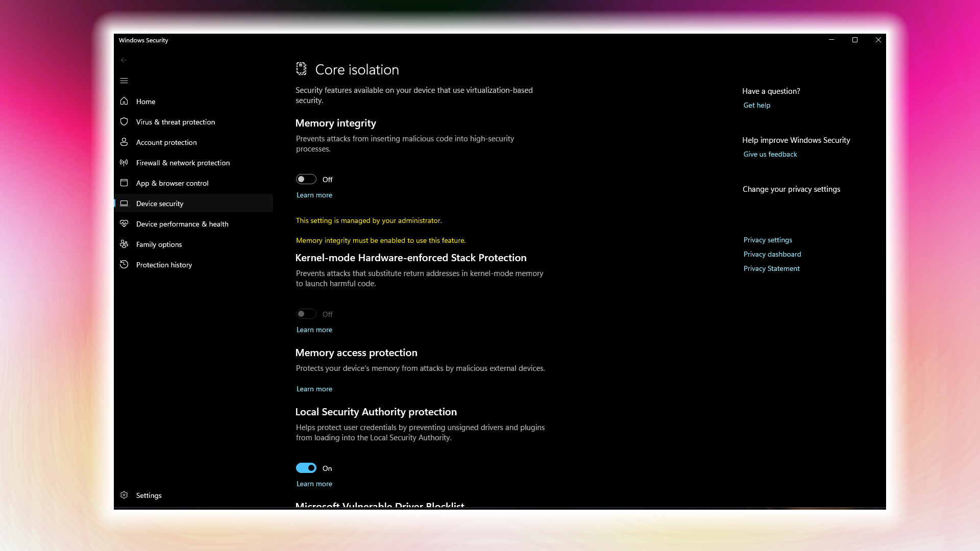Click Learn more under Memory integrity
This screenshot has height=551, width=980.
[x=314, y=195]
